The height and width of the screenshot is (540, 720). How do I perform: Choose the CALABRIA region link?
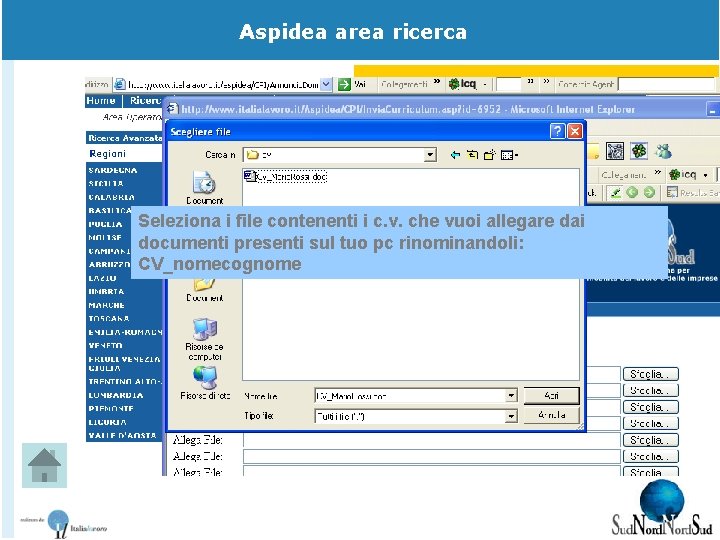tap(112, 197)
